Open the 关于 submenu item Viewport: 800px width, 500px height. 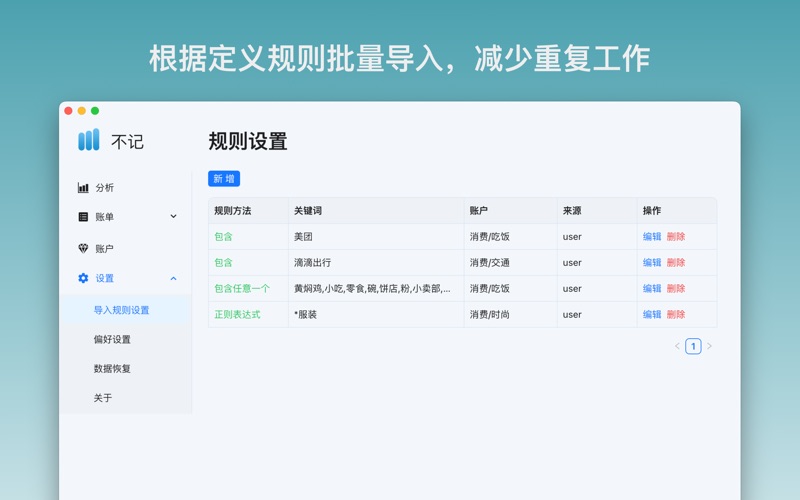[103, 398]
